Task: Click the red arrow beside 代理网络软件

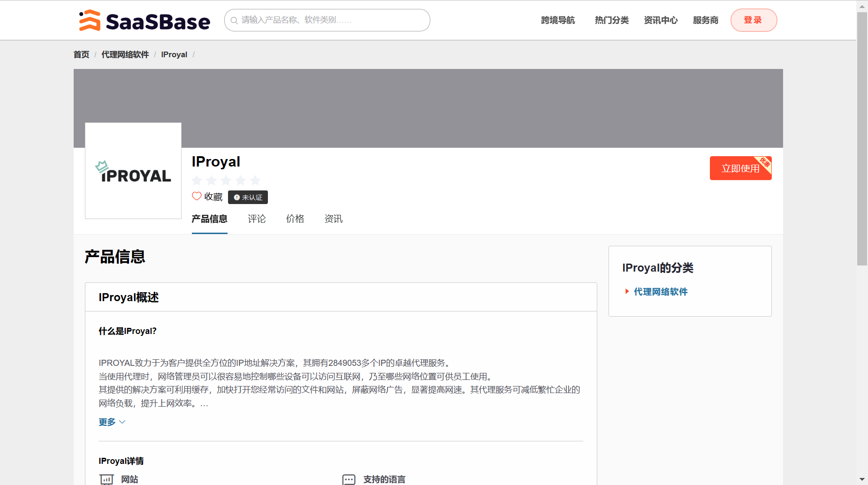Action: click(x=627, y=292)
